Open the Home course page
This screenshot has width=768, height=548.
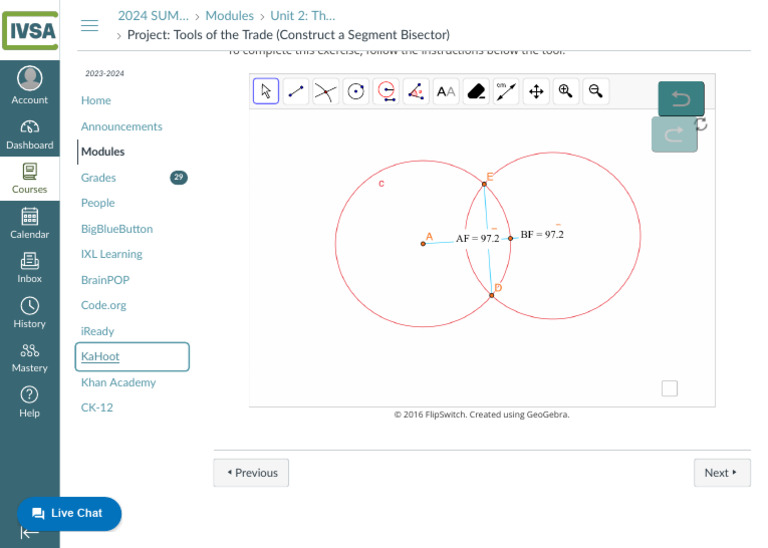[96, 100]
